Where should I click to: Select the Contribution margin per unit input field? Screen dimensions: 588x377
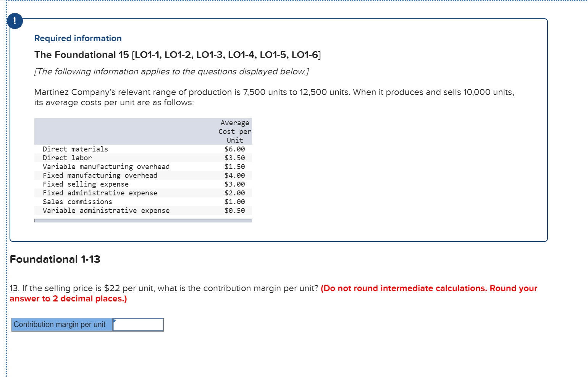click(138, 325)
